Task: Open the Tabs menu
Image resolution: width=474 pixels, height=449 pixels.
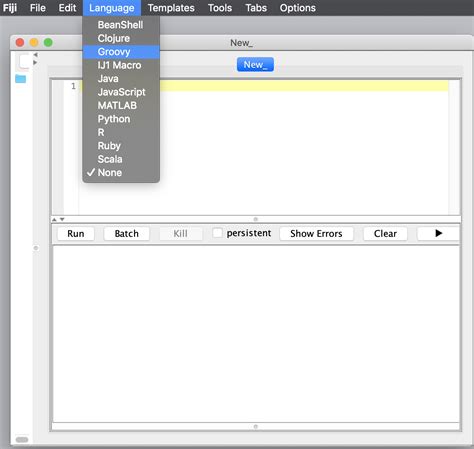Action: 256,8
